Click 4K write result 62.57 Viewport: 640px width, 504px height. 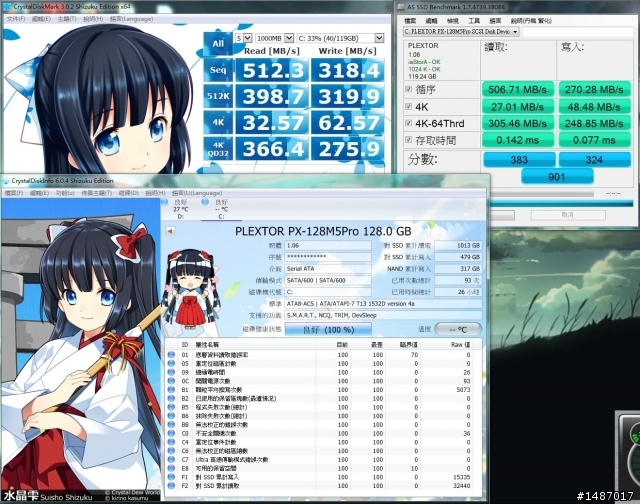(x=348, y=122)
